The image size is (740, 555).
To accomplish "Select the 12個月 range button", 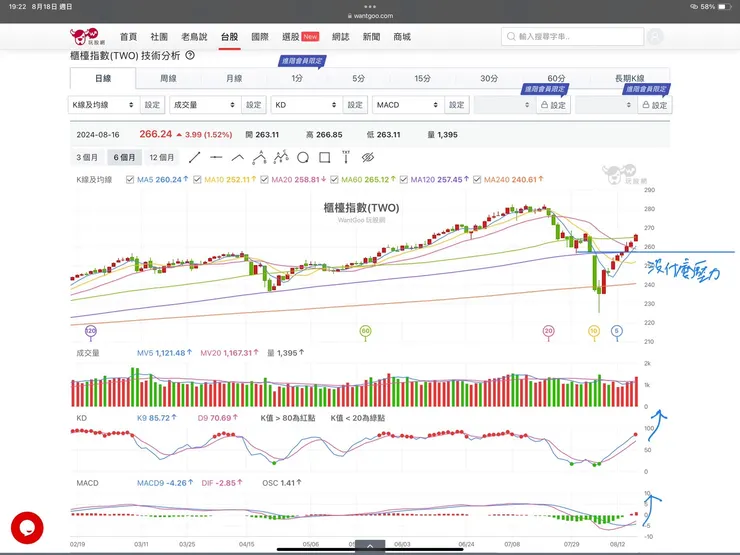I will (162, 157).
